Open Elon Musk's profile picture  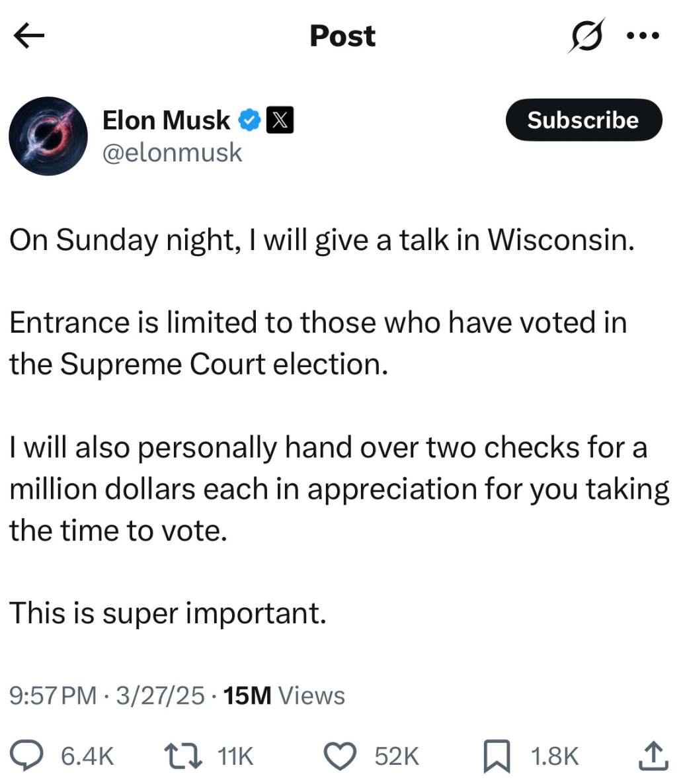48,136
